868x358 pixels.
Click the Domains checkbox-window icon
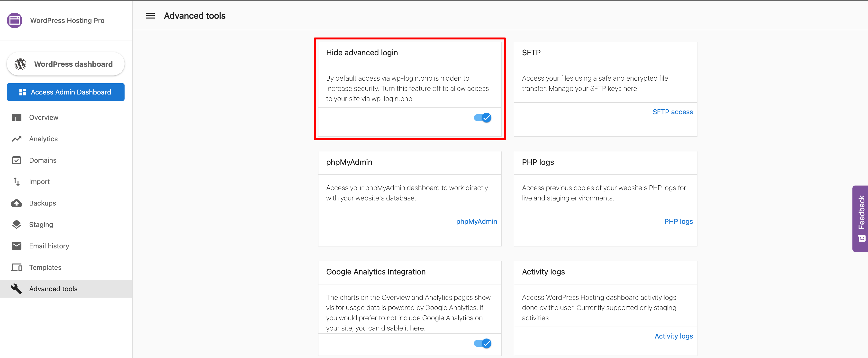click(17, 160)
